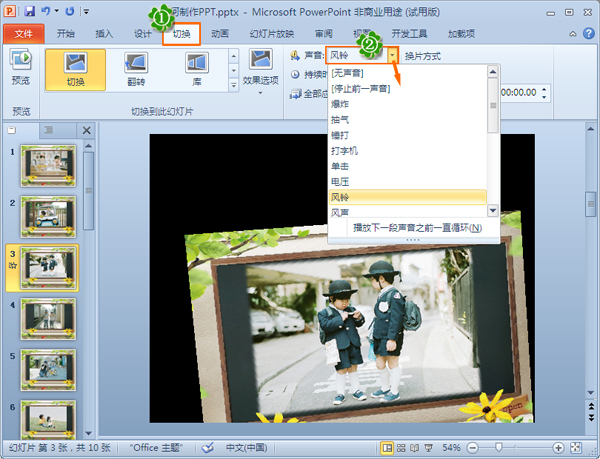
Task: Switch to Normal view icon
Action: tap(387, 448)
